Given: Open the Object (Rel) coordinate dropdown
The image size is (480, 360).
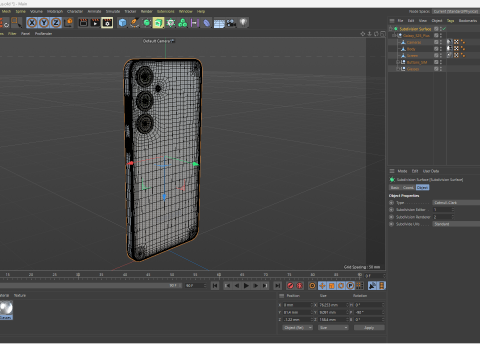Looking at the screenshot, I should (x=297, y=328).
